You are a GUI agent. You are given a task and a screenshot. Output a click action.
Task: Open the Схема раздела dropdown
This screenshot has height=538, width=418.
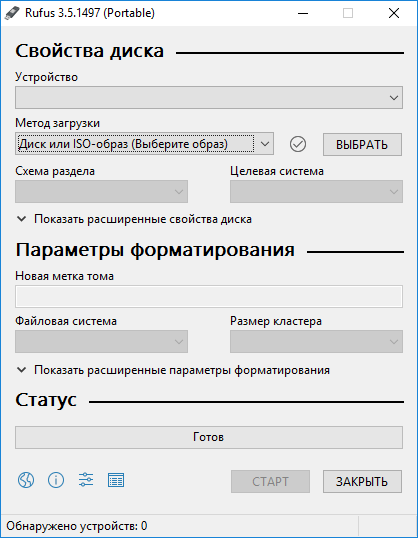point(101,191)
